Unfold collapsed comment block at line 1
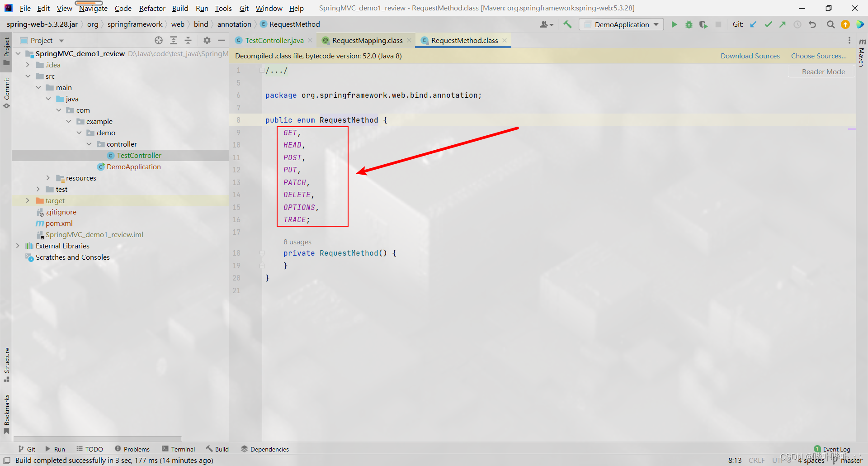This screenshot has width=868, height=466. coord(262,70)
